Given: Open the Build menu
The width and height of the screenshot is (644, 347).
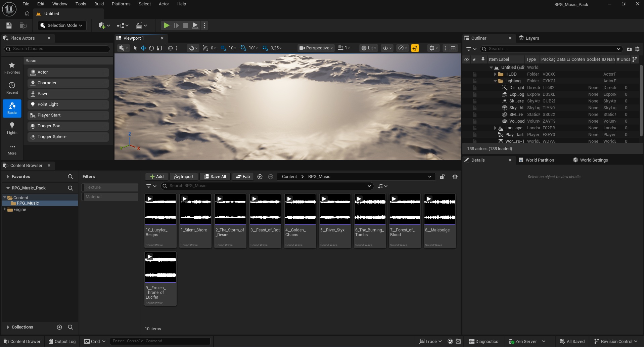Looking at the screenshot, I should point(99,4).
